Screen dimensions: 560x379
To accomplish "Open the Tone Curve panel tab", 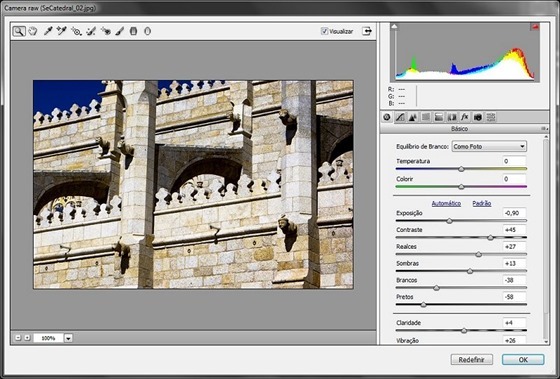I will tap(400, 117).
